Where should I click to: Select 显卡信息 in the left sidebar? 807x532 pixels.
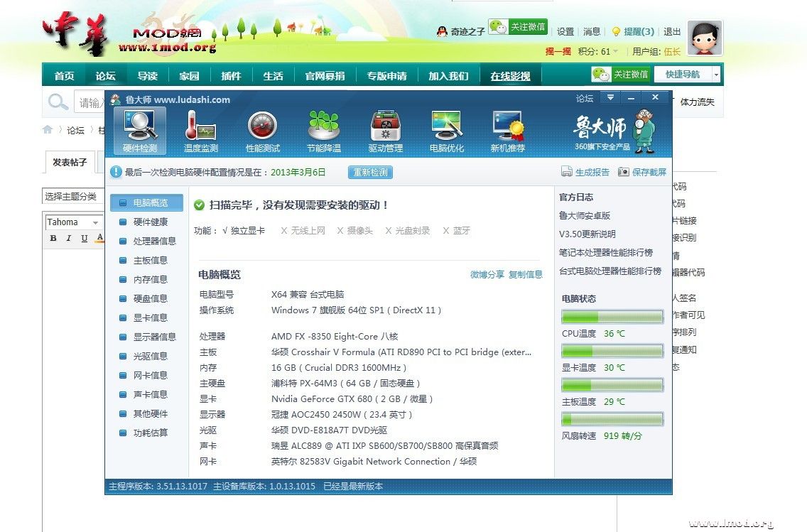[x=150, y=317]
